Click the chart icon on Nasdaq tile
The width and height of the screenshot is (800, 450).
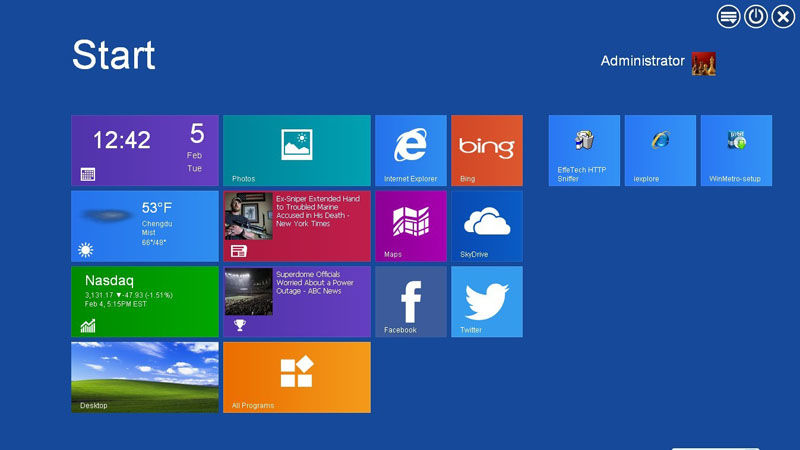pos(88,326)
